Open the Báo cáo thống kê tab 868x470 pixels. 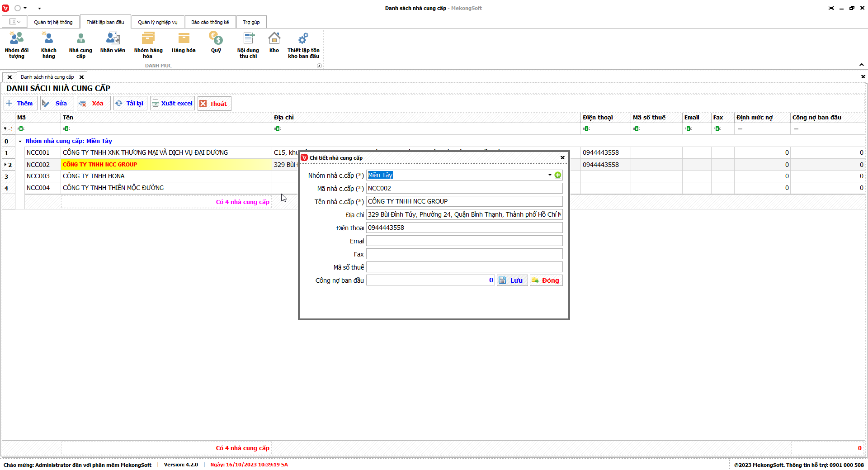tap(210, 22)
